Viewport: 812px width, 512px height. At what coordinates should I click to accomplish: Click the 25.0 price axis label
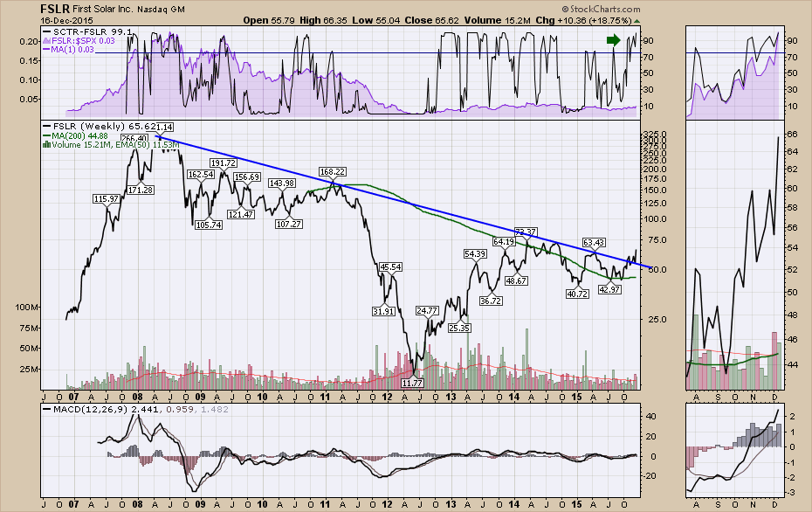tap(657, 320)
